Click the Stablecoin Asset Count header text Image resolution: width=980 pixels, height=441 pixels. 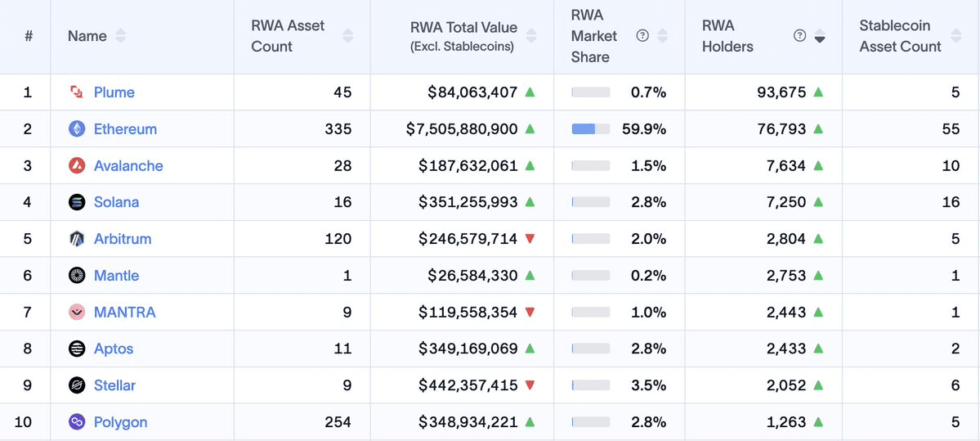pyautogui.click(x=900, y=36)
